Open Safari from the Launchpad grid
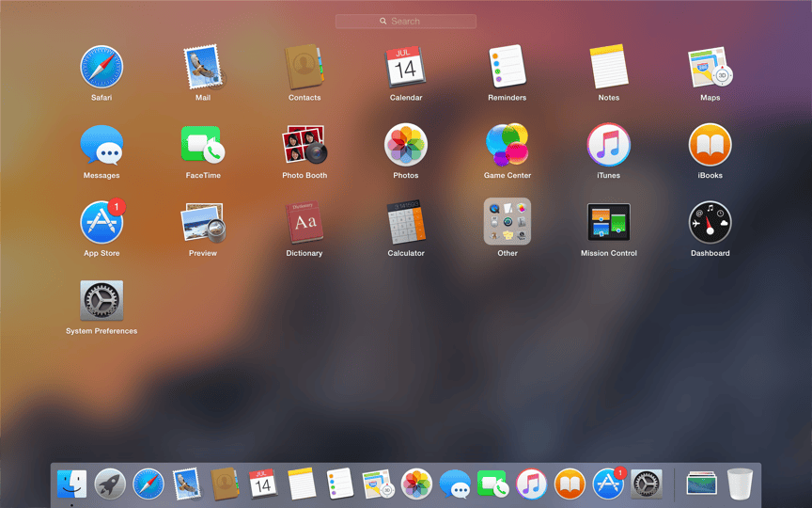Screen dimensions: 812x508 (x=101, y=67)
